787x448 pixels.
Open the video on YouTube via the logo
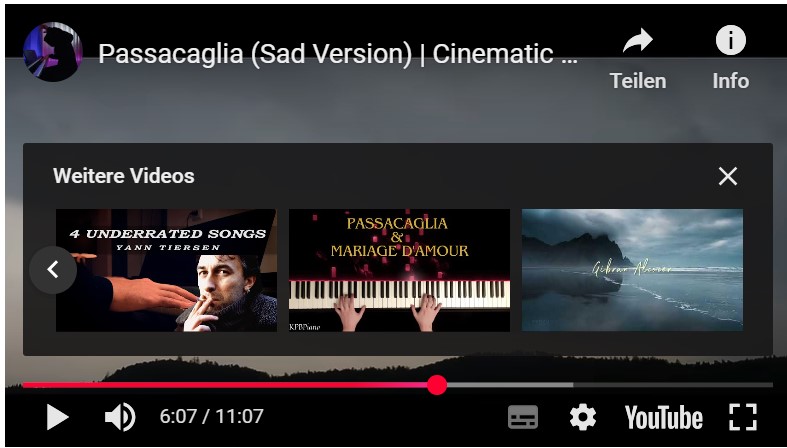(664, 418)
